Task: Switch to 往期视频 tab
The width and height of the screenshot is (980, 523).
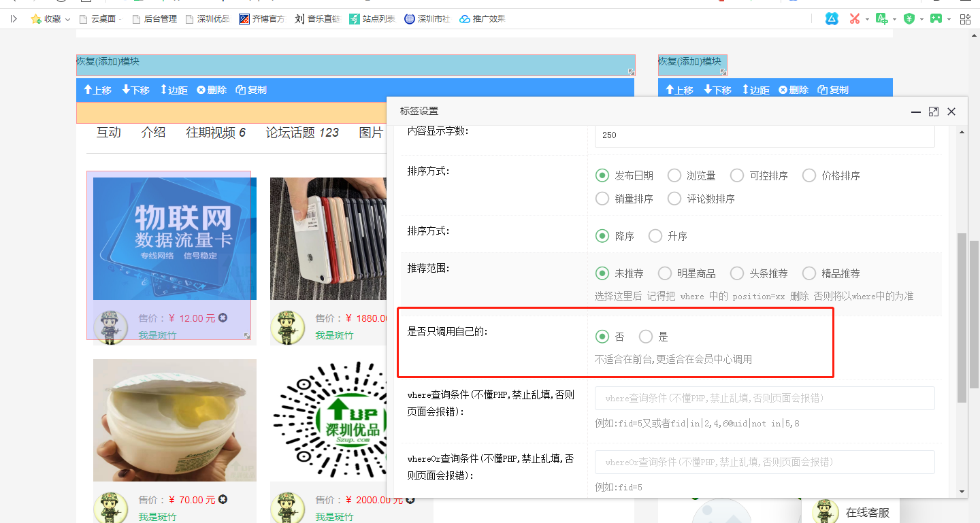Action: point(215,133)
